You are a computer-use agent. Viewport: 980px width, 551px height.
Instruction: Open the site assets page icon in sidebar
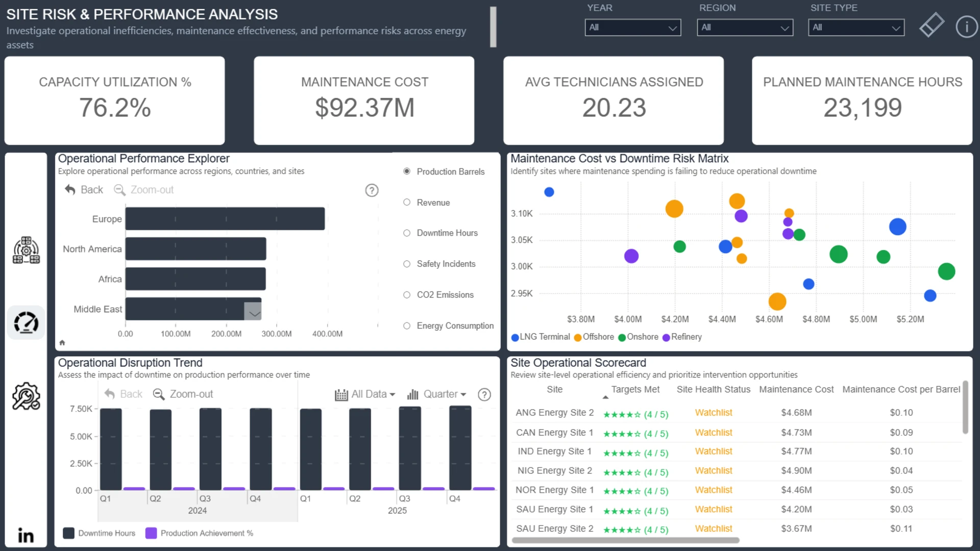click(x=26, y=250)
